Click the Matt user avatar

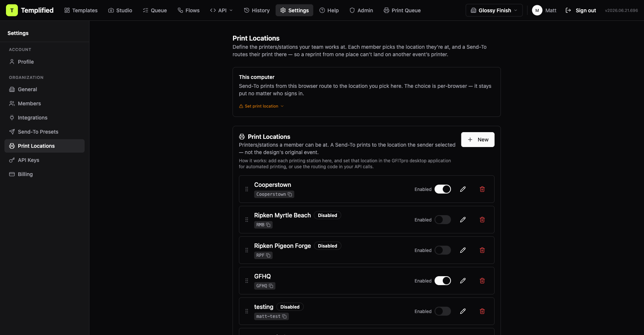[537, 10]
